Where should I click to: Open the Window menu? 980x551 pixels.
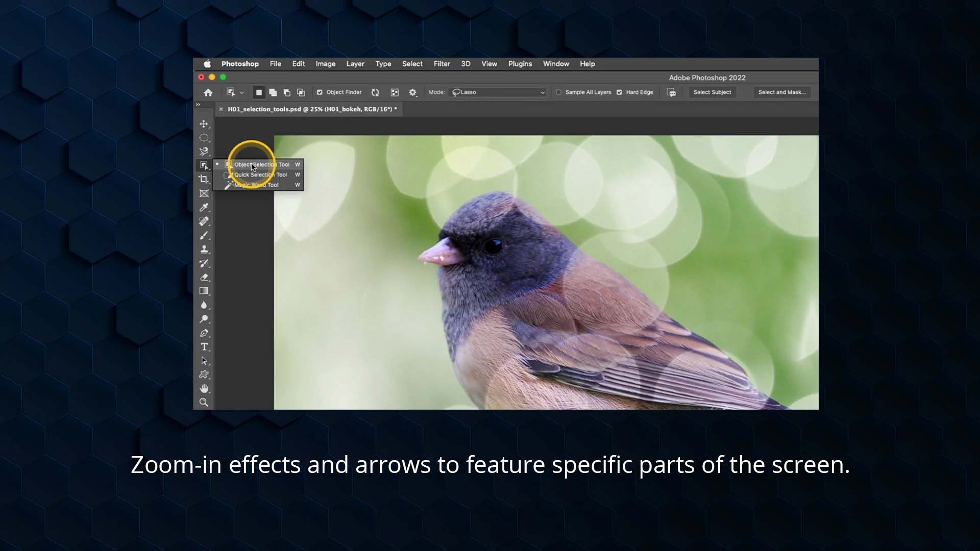tap(556, 64)
